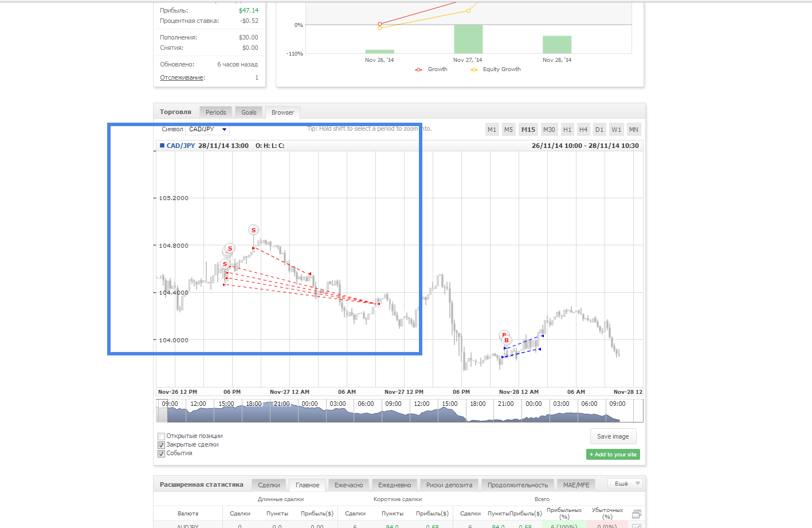Choose the H1 timeframe
This screenshot has width=812, height=528.
[567, 130]
